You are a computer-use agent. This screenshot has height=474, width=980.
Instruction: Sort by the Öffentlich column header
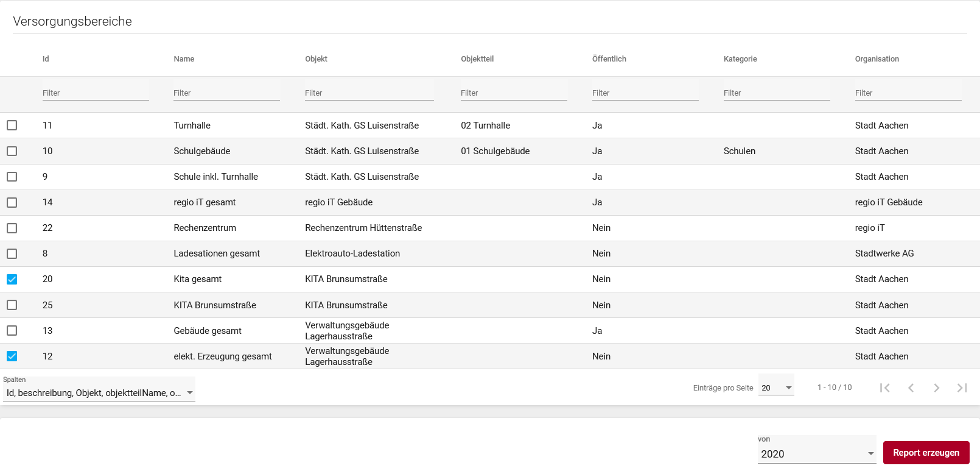coord(609,59)
